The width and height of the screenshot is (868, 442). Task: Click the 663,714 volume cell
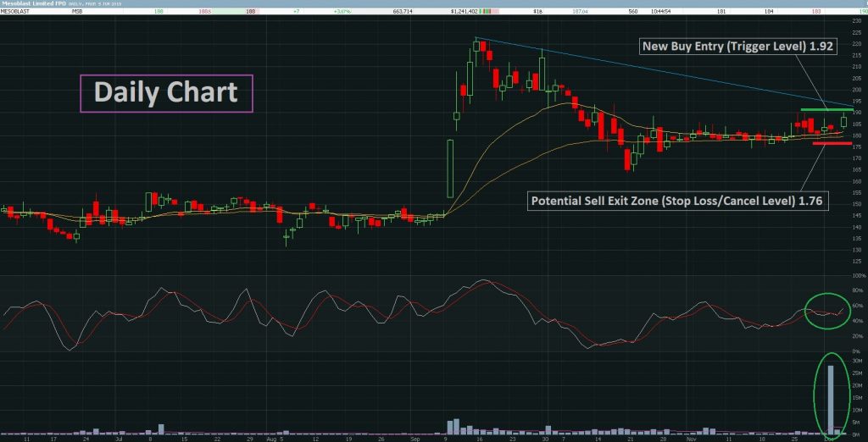(402, 11)
